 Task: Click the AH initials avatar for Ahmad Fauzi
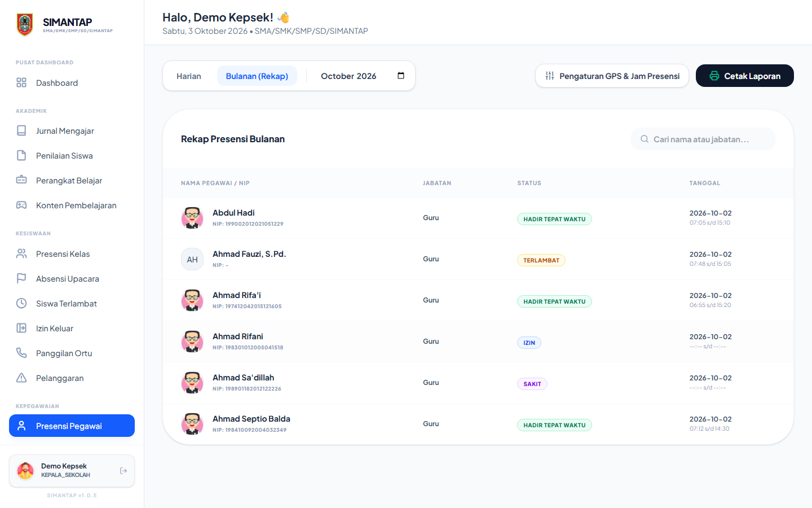pos(192,259)
